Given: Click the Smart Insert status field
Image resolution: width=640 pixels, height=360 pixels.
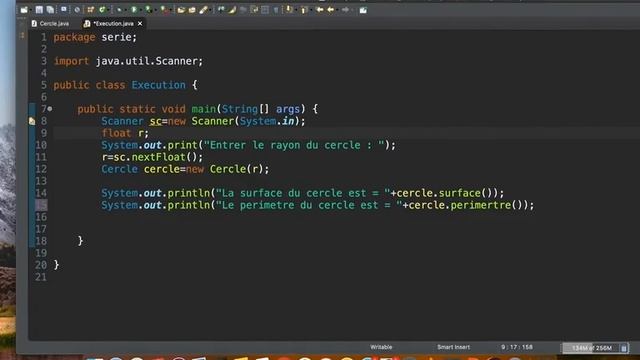Looking at the screenshot, I should tap(453, 347).
